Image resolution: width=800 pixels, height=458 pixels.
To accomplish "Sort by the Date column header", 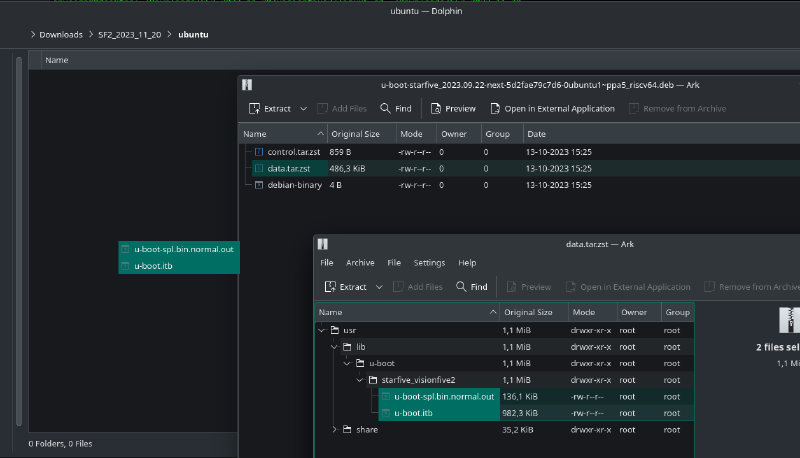I will tap(537, 133).
